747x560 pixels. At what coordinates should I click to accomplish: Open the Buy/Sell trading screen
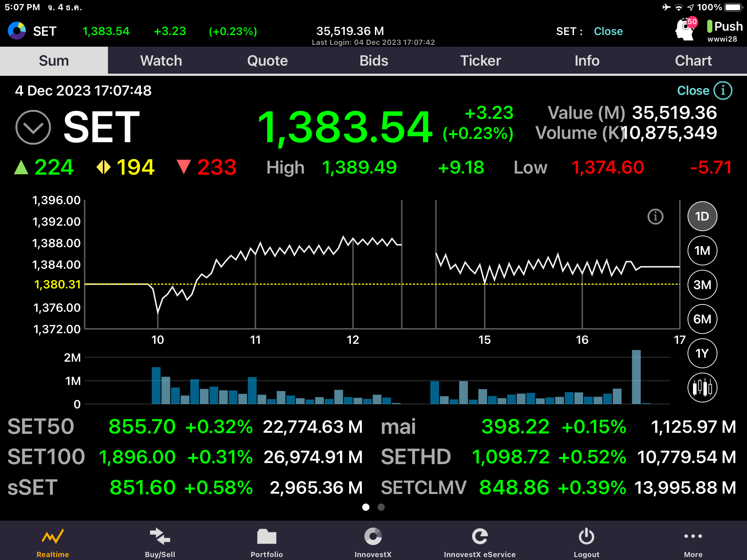click(160, 537)
